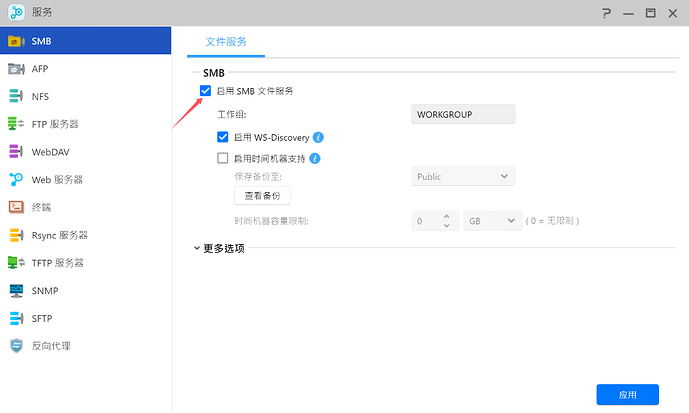689x413 pixels.
Task: Uncheck the 启用 WS-Discovery checkbox
Action: click(223, 137)
